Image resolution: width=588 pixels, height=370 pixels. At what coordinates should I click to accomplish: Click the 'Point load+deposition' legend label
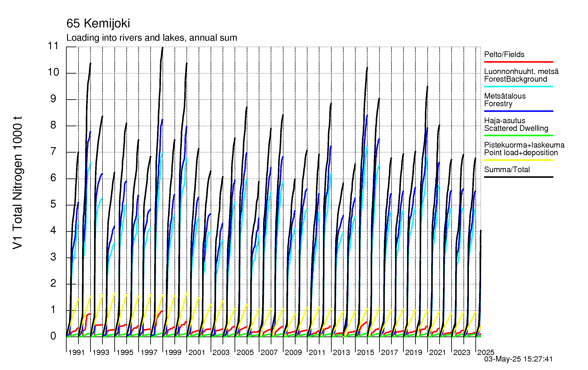click(521, 153)
